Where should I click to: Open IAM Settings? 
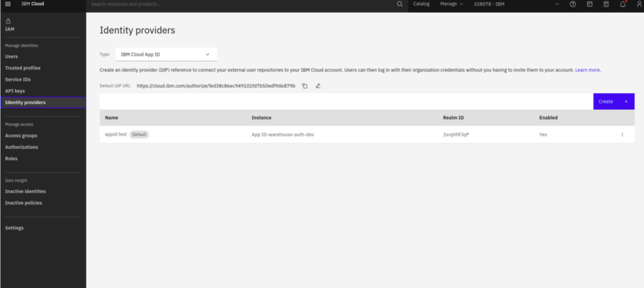14,228
